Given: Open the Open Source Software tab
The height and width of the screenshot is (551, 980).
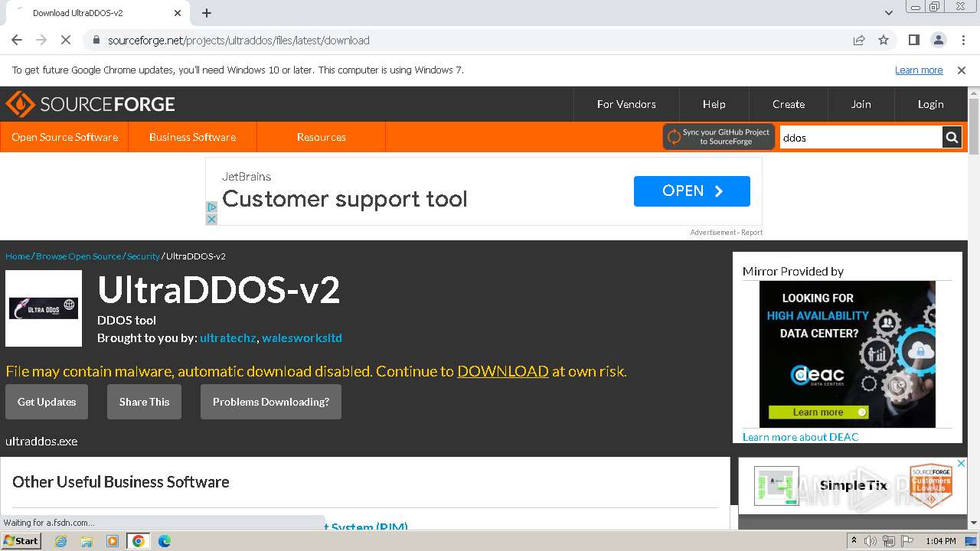Looking at the screenshot, I should point(64,137).
